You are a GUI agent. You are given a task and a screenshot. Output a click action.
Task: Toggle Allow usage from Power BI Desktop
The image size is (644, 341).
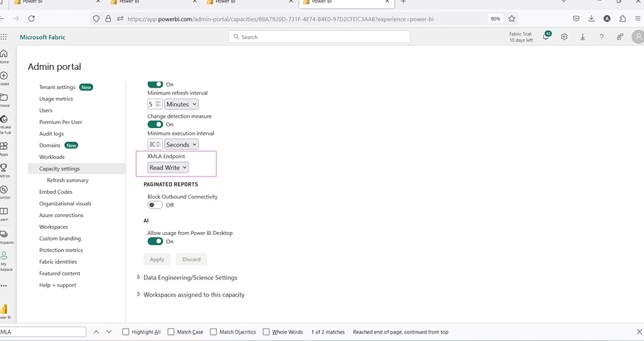[155, 241]
